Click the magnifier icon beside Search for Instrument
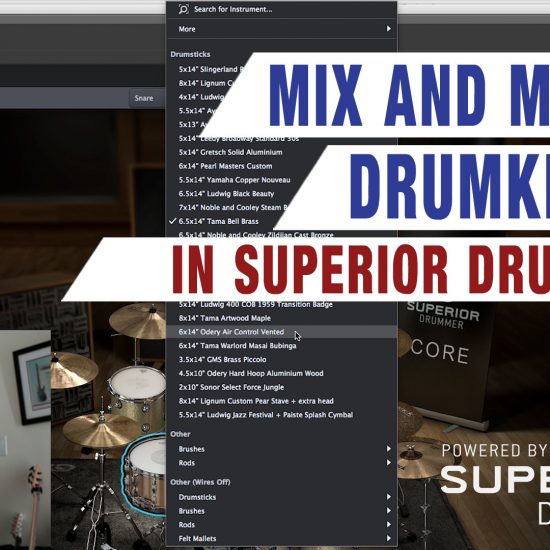The height and width of the screenshot is (550, 550). pos(183,9)
